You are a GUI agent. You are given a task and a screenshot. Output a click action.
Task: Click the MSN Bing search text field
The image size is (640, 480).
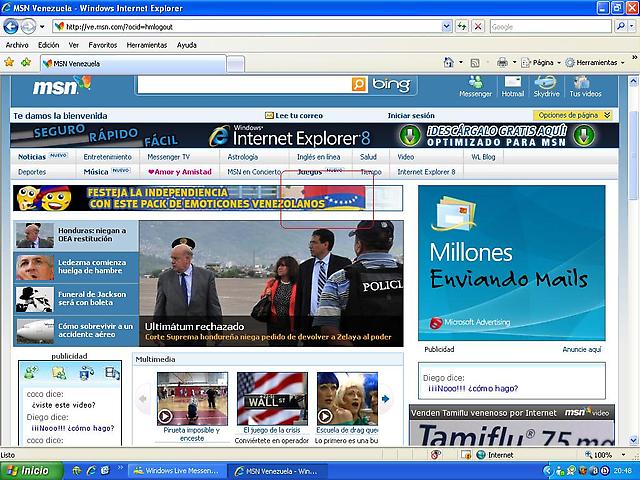point(243,86)
